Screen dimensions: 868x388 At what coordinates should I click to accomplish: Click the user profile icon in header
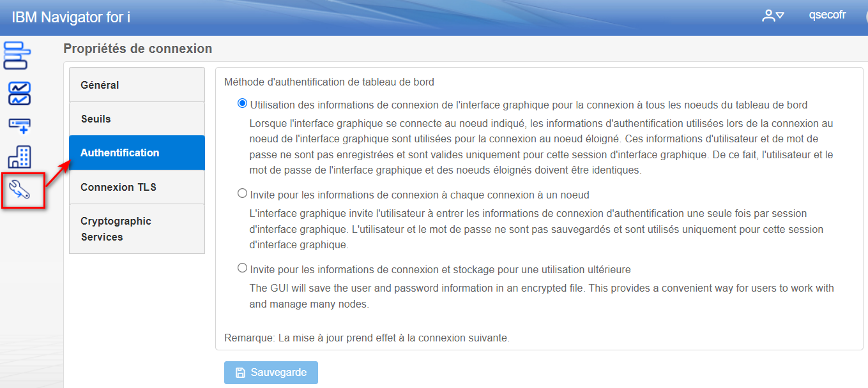tap(768, 16)
